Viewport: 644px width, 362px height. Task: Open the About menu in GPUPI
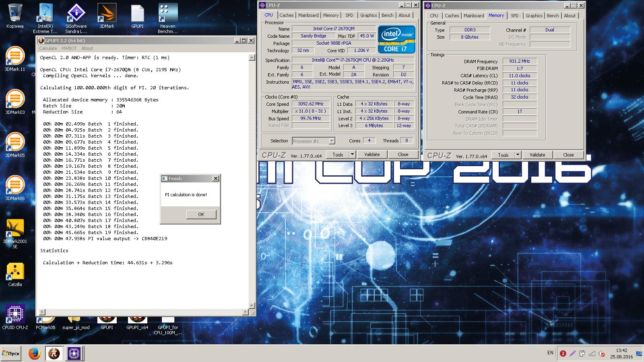click(87, 48)
